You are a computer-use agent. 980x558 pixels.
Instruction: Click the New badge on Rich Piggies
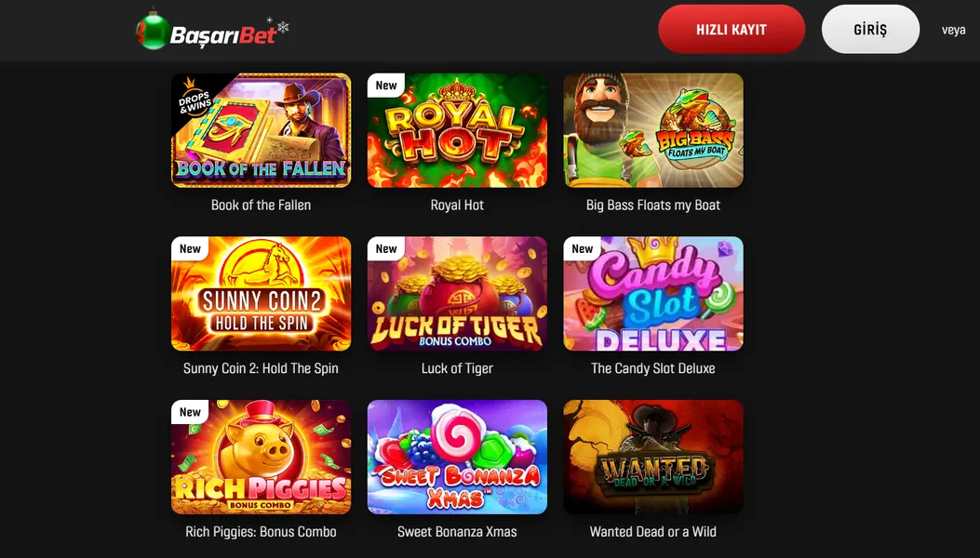coord(190,412)
